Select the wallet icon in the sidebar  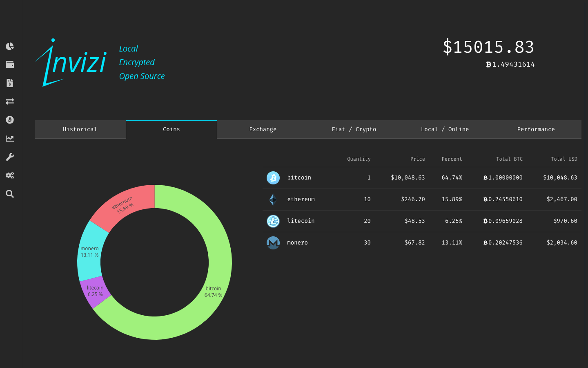9,65
